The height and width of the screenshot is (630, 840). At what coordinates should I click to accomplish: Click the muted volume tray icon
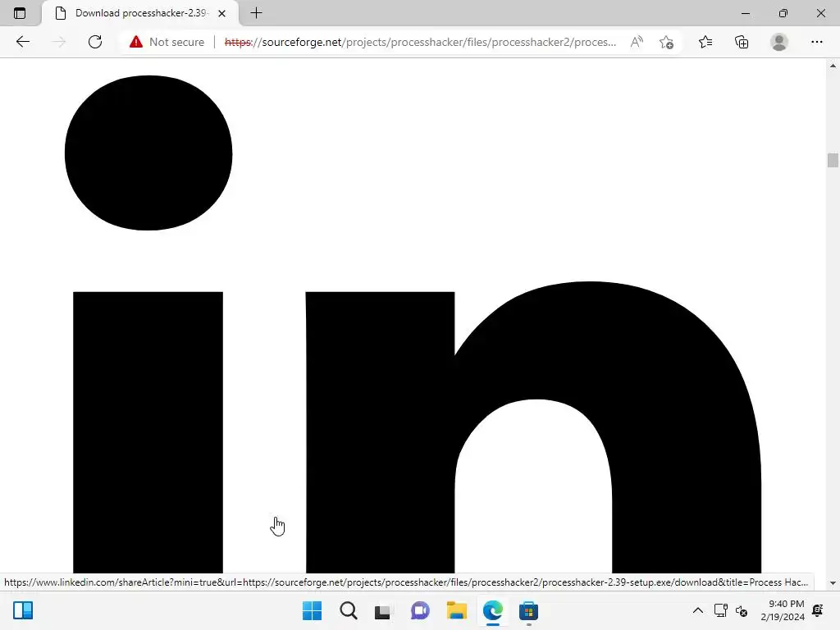(742, 610)
